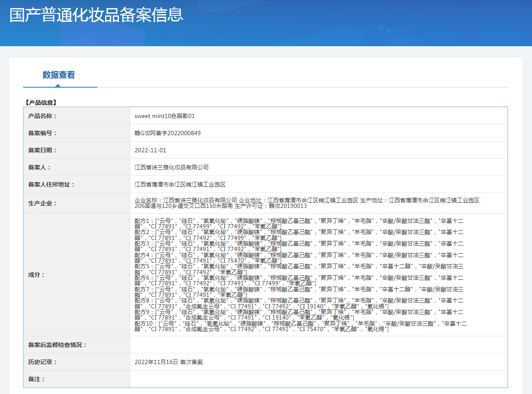Click the 备注 row label

point(36,379)
